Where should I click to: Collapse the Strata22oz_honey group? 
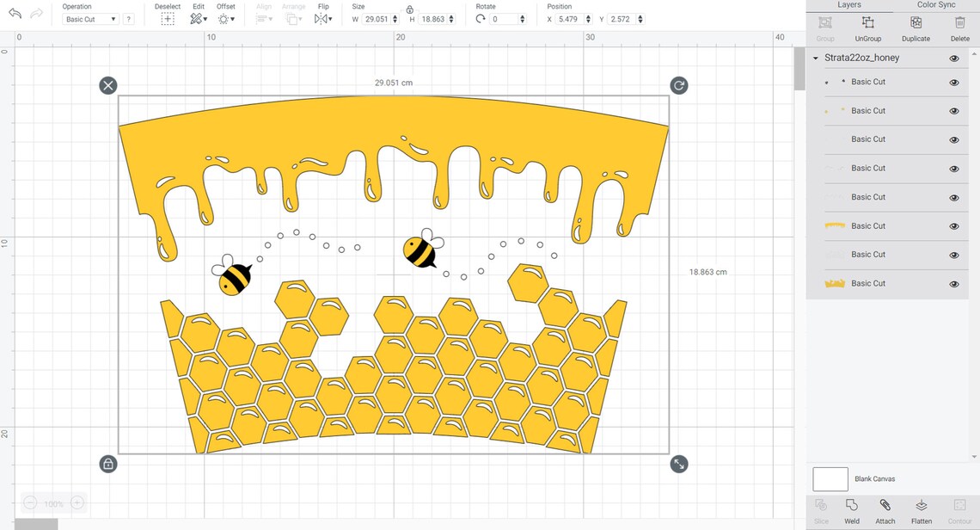click(815, 57)
